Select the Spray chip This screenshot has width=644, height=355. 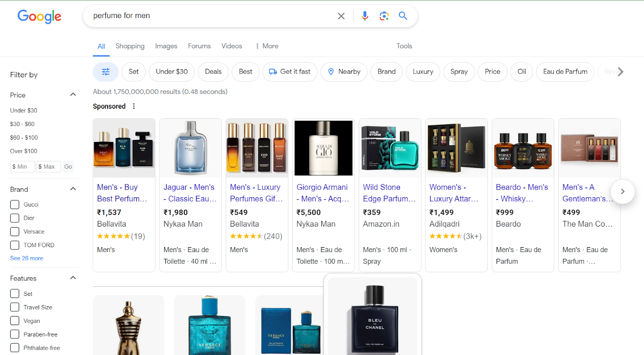point(459,72)
